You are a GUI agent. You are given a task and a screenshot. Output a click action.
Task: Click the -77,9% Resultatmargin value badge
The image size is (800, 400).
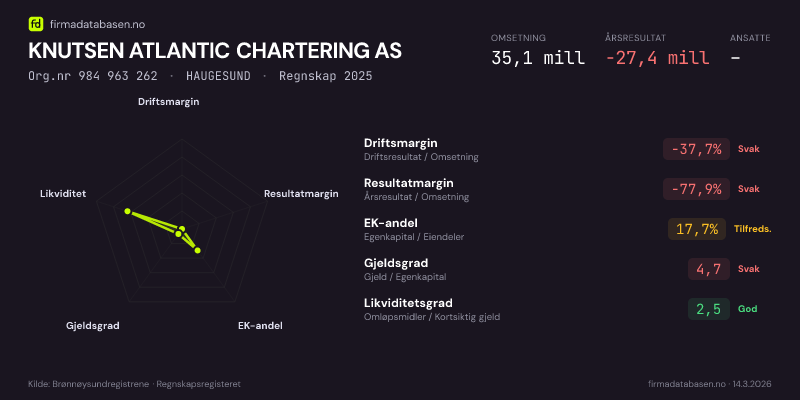pos(698,189)
